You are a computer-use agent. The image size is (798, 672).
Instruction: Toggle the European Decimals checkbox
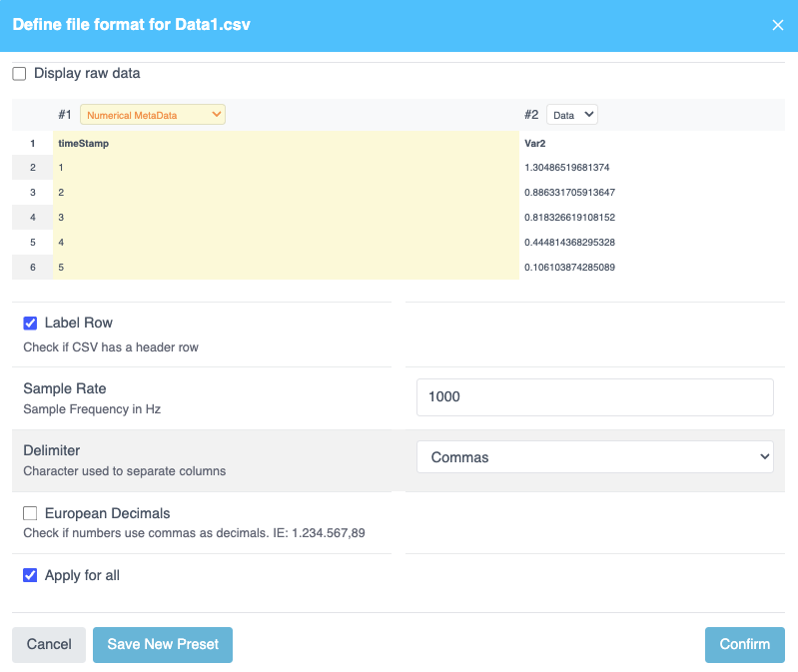coord(30,513)
